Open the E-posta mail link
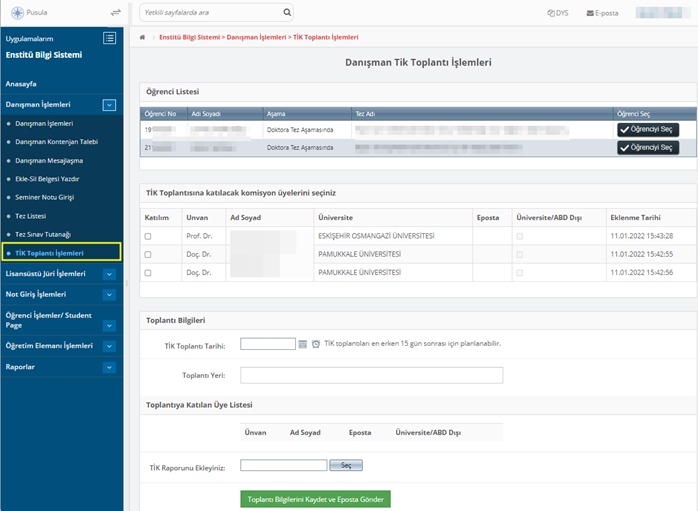 click(602, 13)
